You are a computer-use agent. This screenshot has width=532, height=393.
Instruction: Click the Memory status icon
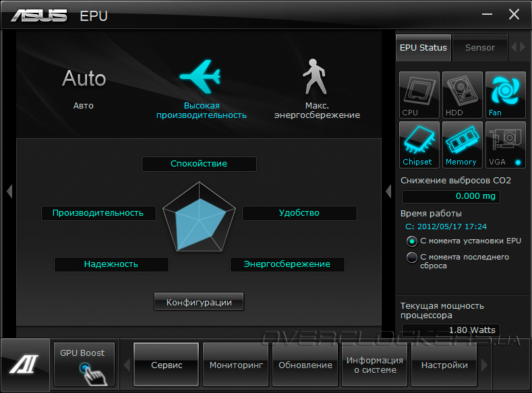pos(462,145)
